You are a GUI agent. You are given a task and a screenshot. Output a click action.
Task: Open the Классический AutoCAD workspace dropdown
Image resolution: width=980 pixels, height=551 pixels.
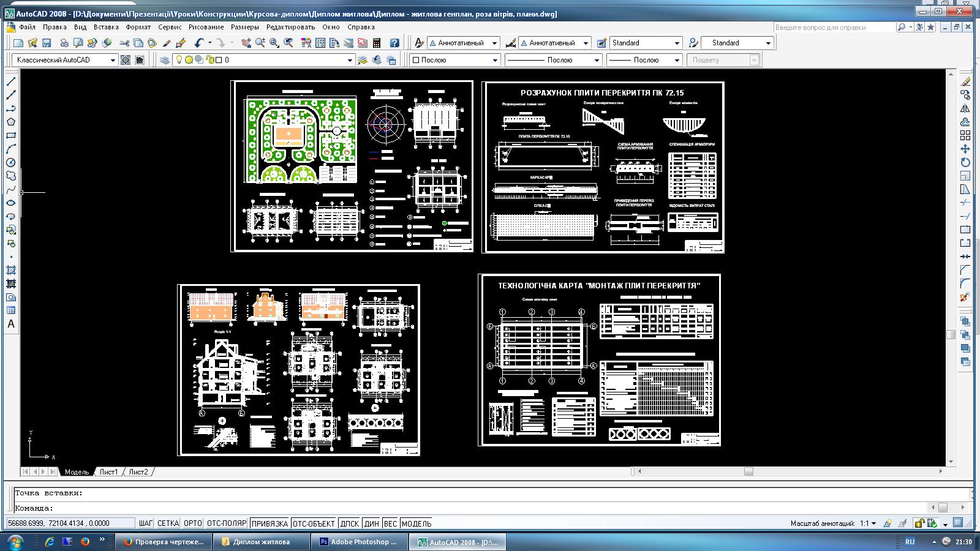(65, 60)
